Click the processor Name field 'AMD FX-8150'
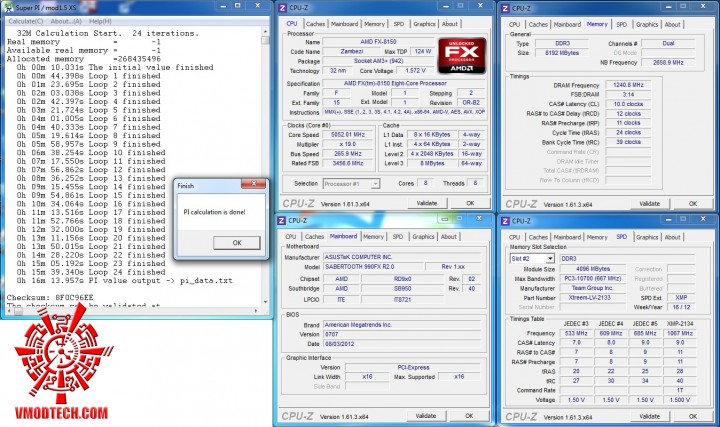The image size is (720, 427). (378, 42)
